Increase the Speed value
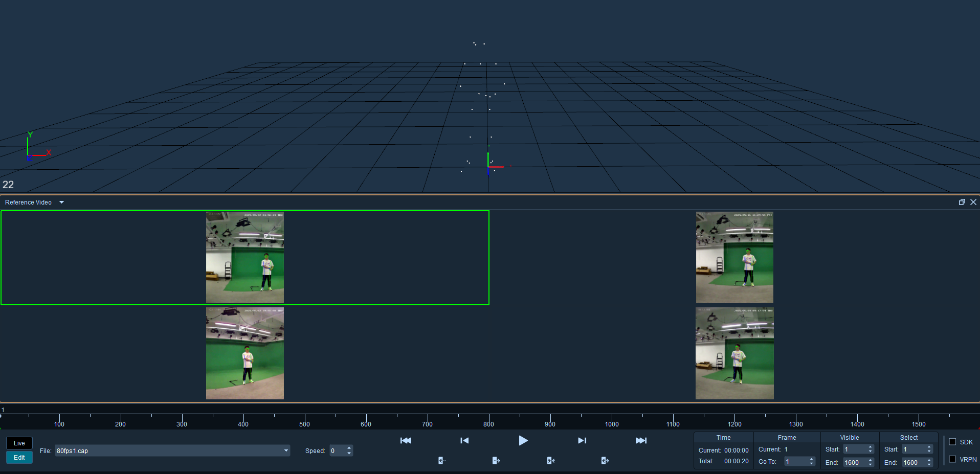The height and width of the screenshot is (474, 980). (x=349, y=448)
